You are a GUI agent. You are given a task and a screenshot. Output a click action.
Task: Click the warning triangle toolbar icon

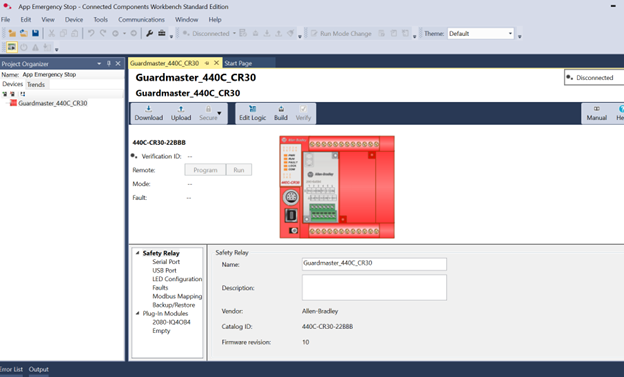click(x=35, y=47)
